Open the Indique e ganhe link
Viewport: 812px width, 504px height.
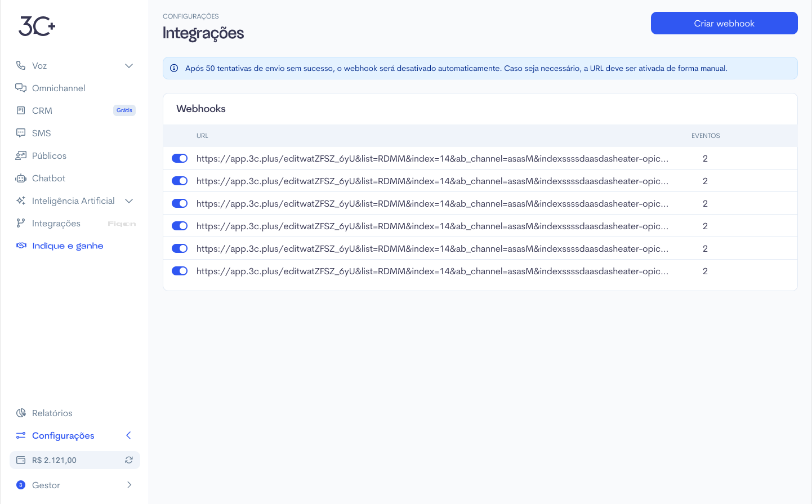pyautogui.click(x=68, y=246)
